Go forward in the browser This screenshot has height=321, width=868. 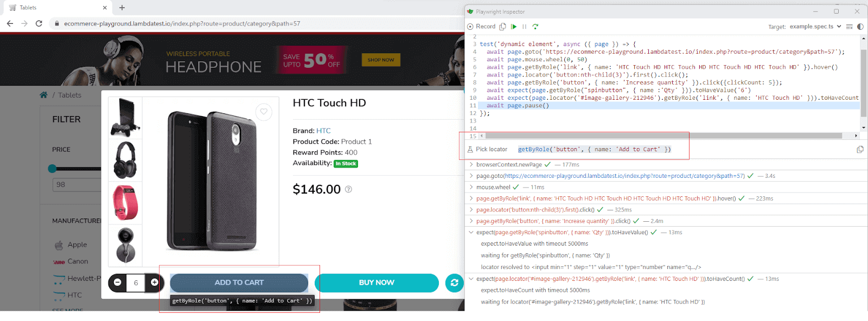[x=24, y=23]
